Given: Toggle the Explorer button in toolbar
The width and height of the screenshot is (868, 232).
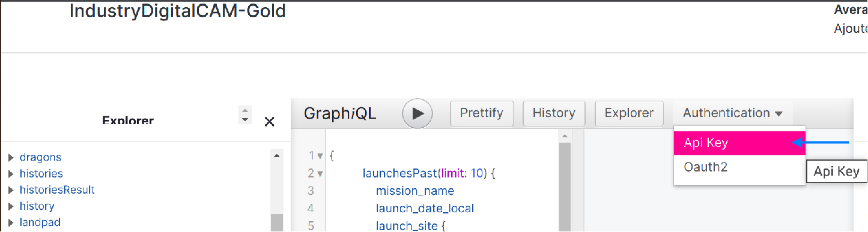Looking at the screenshot, I should click(629, 113).
